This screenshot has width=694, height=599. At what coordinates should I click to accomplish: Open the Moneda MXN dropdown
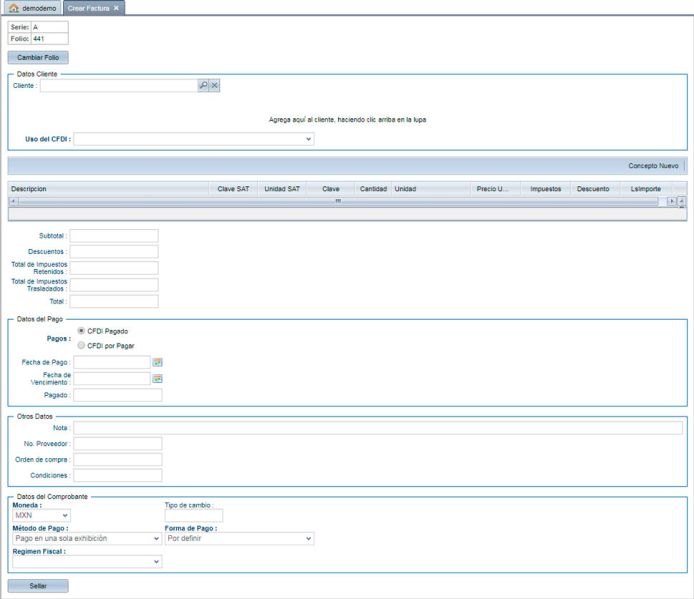pos(41,516)
